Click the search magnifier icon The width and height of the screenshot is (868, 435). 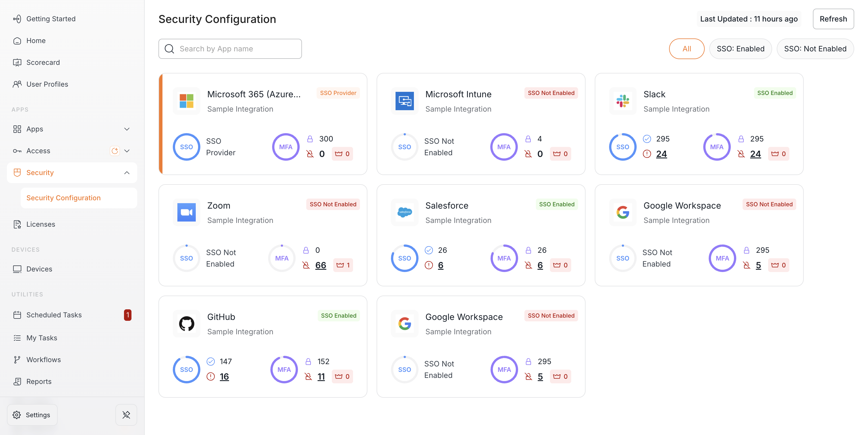pos(169,49)
